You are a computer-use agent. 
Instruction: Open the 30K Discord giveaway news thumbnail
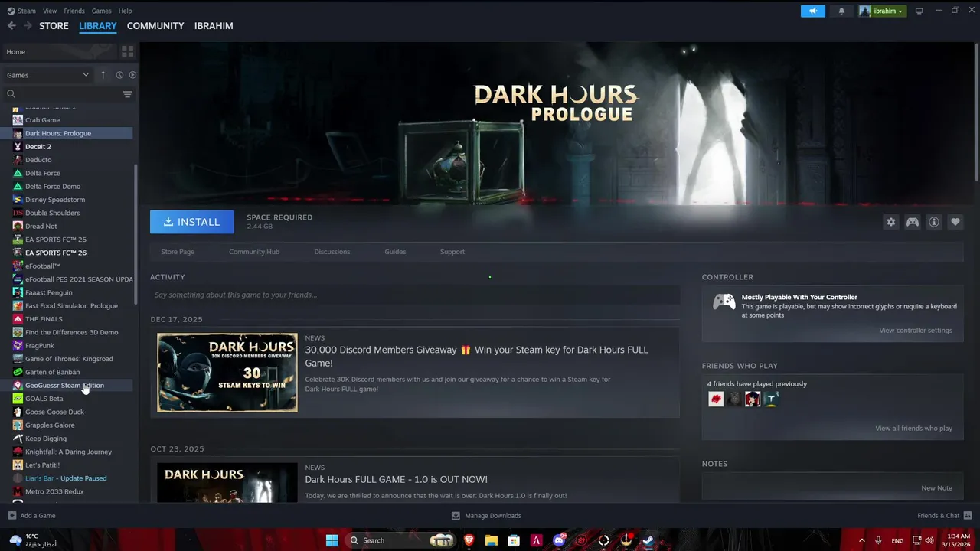click(227, 373)
